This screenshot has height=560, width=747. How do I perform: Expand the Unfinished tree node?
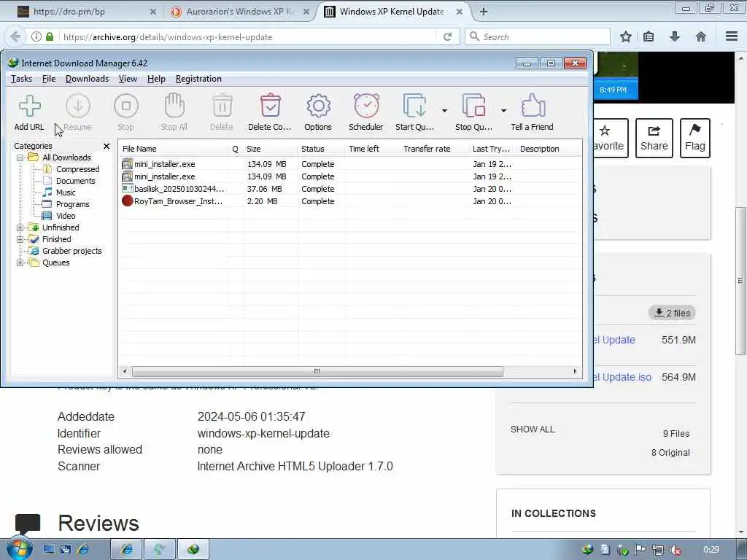point(20,227)
